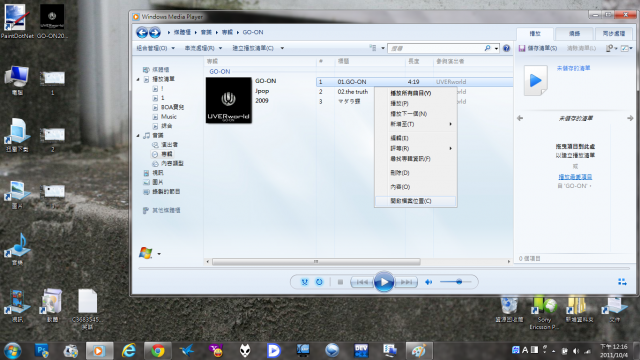This screenshot has height=360, width=640.
Task: Open Internet Explorer from the taskbar
Action: 129,351
